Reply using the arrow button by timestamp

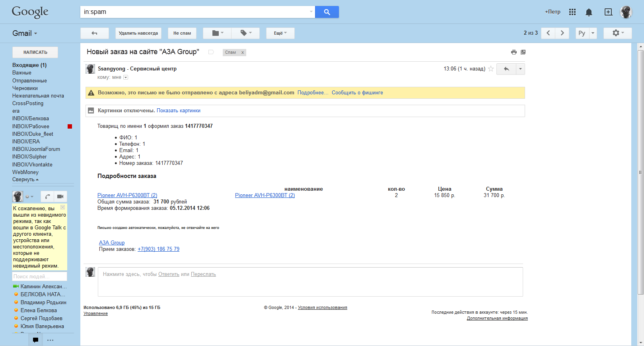[x=506, y=69]
